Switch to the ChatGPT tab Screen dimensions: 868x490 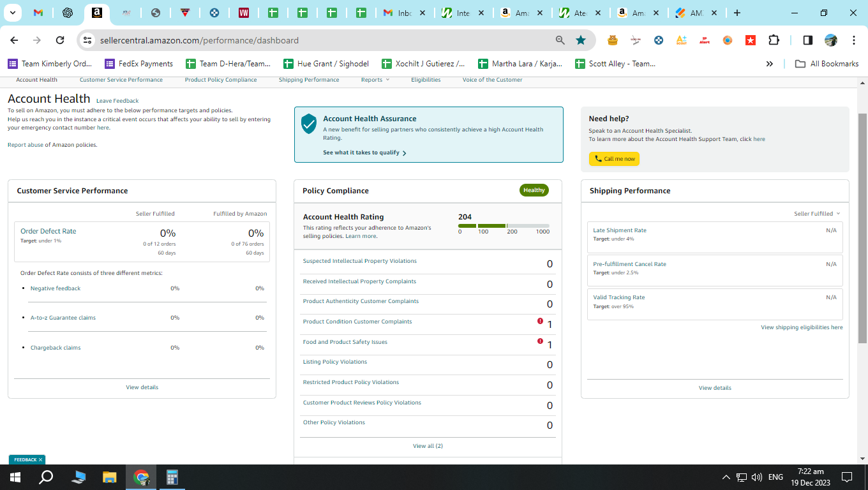click(68, 13)
